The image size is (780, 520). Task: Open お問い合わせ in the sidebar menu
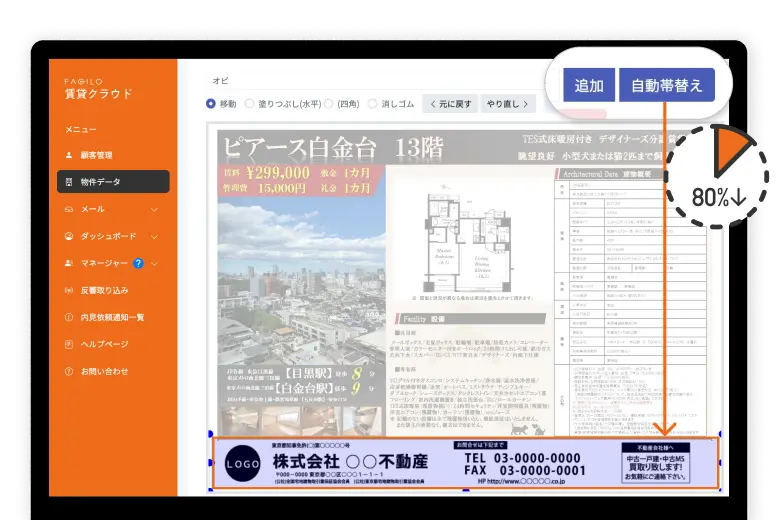(x=103, y=371)
